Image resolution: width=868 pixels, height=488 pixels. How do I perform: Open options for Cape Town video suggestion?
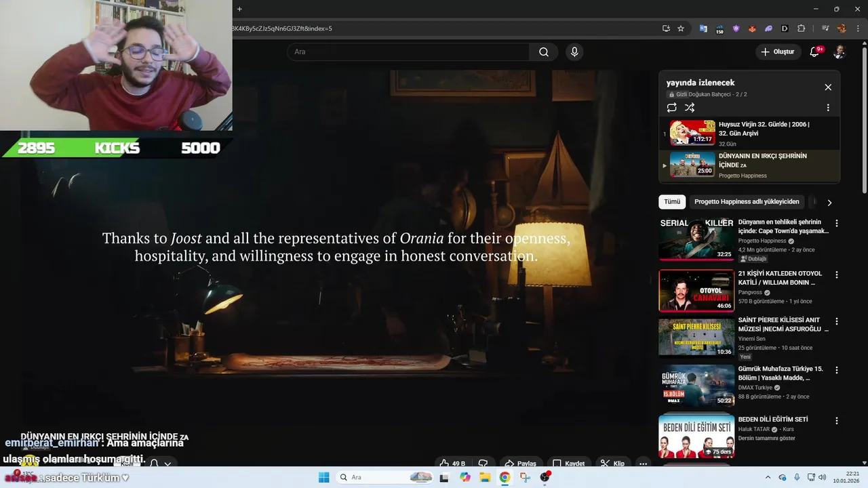[836, 224]
